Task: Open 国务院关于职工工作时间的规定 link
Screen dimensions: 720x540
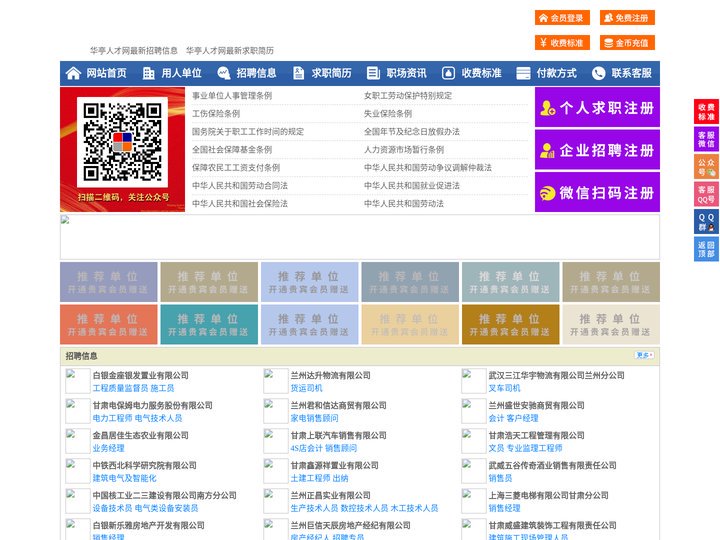Action: click(248, 131)
